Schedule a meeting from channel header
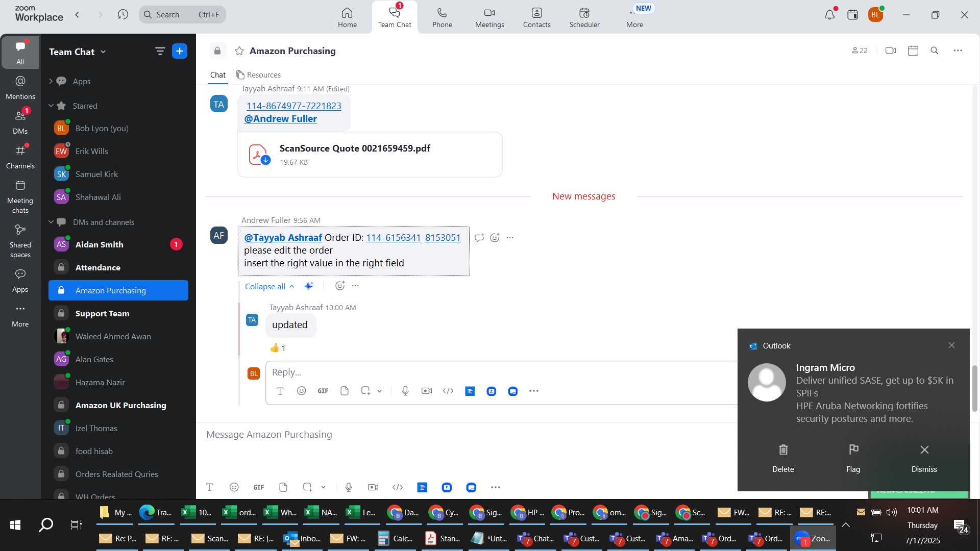The height and width of the screenshot is (551, 980). 913,51
